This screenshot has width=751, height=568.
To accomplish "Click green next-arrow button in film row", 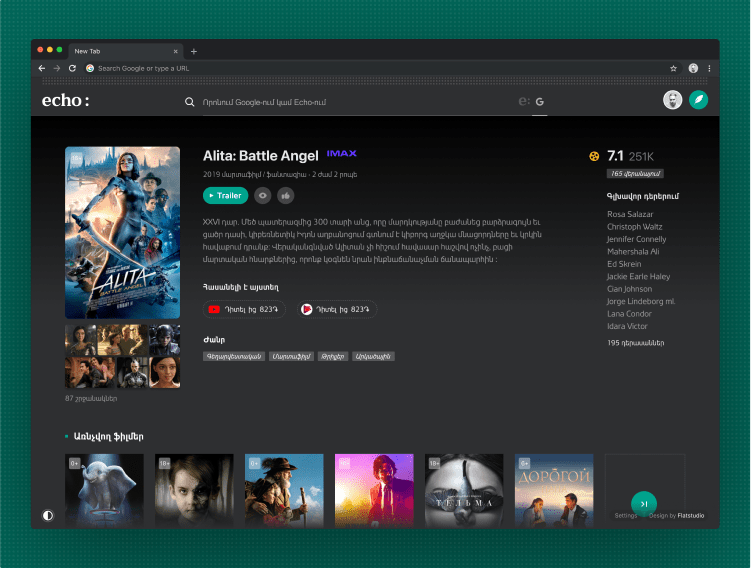I will (x=644, y=503).
